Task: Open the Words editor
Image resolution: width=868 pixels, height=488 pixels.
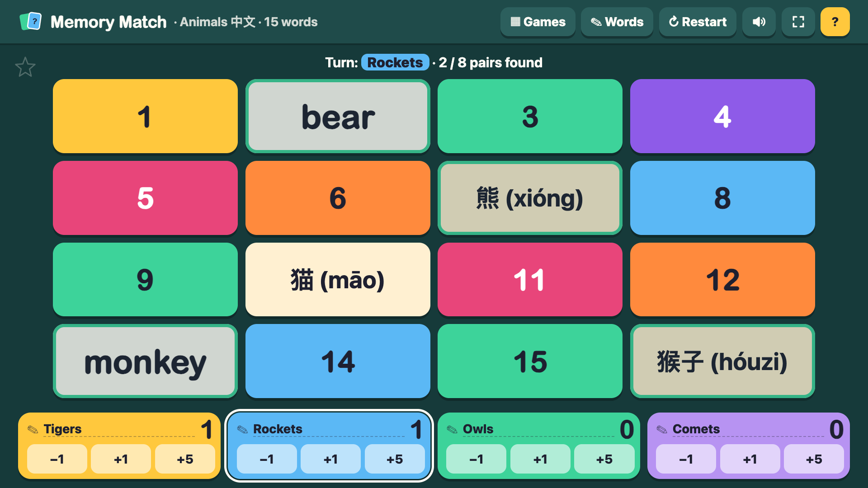Action: (x=617, y=22)
